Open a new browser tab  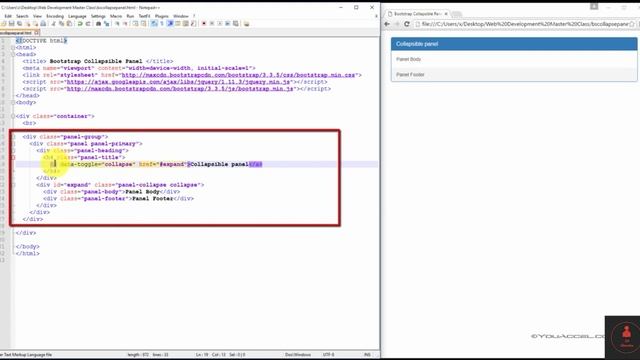point(457,14)
